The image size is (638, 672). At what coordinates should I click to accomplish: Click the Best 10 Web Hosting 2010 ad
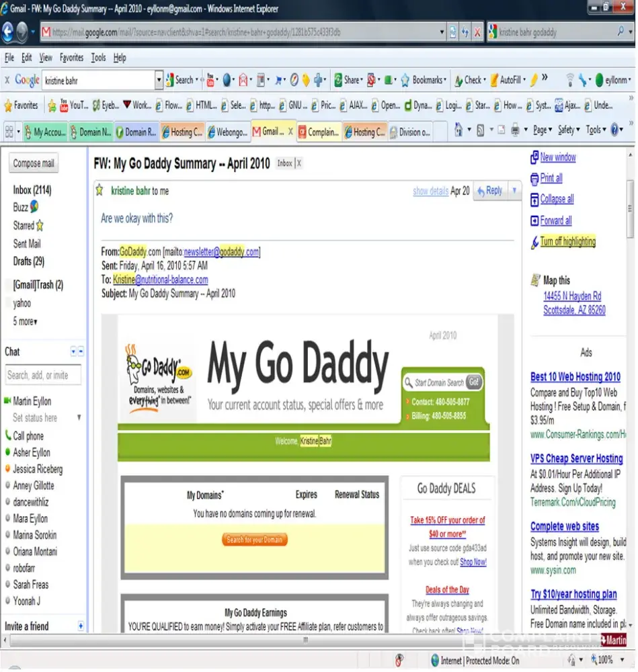[575, 377]
